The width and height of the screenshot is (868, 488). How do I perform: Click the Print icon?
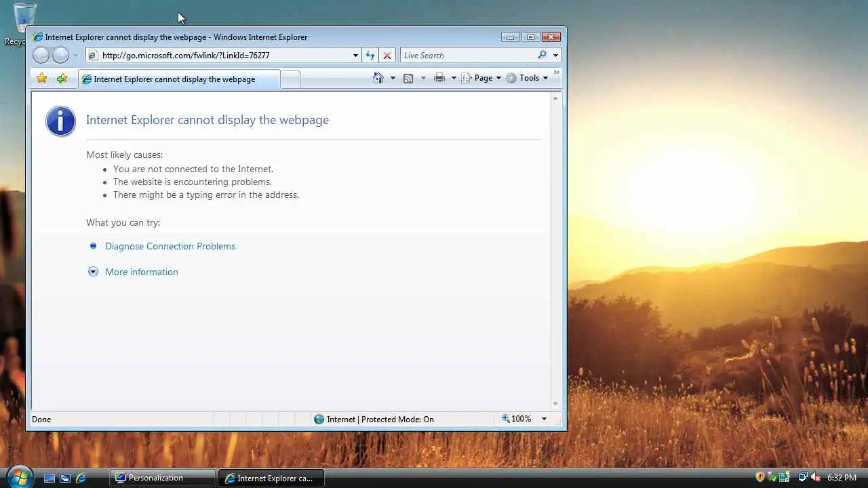point(439,78)
